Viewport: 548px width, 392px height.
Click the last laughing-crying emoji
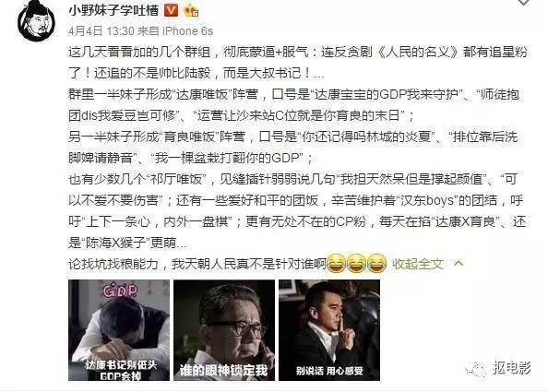pyautogui.click(x=376, y=264)
